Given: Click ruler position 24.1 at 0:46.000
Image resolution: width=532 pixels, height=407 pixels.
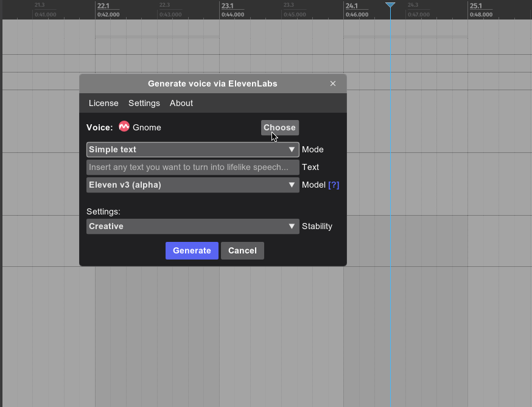Looking at the screenshot, I should point(357,10).
